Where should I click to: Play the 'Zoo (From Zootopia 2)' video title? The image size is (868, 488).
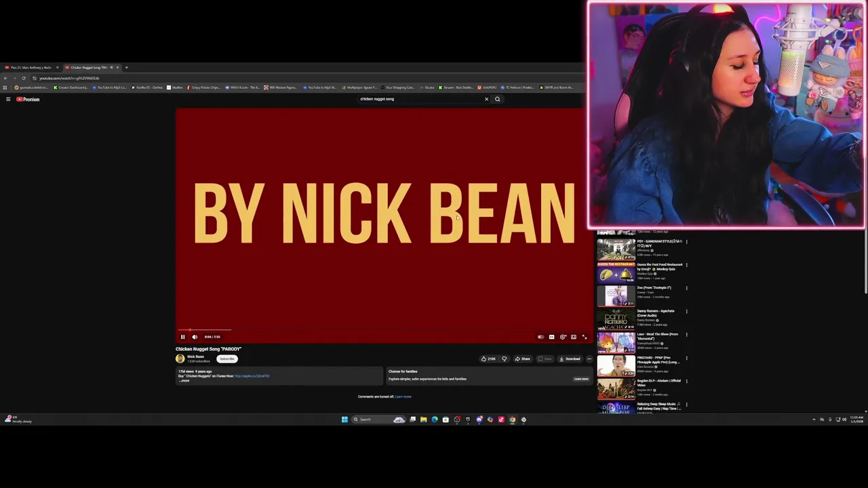click(x=654, y=288)
